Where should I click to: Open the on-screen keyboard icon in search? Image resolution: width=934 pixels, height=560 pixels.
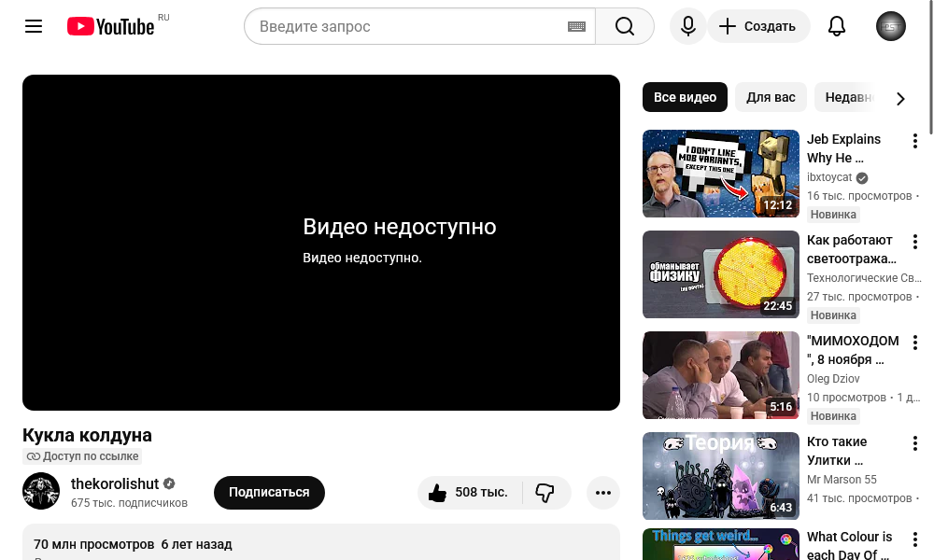pos(576,26)
